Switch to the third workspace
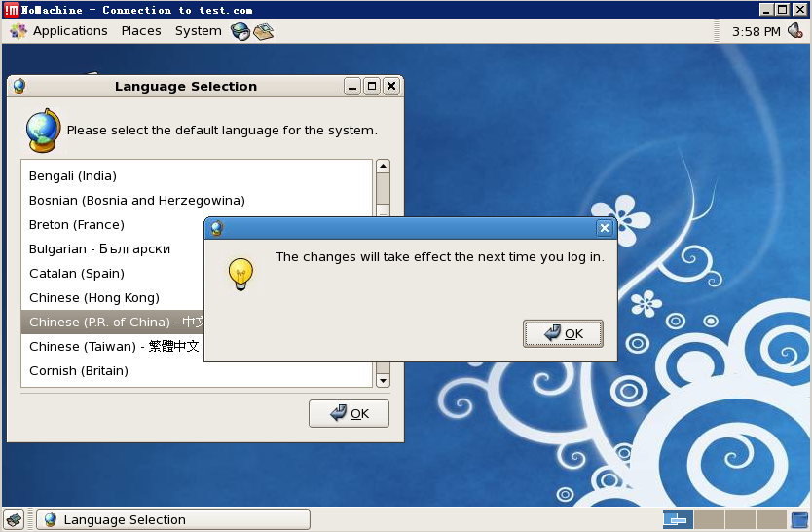The height and width of the screenshot is (532, 812). 740,519
